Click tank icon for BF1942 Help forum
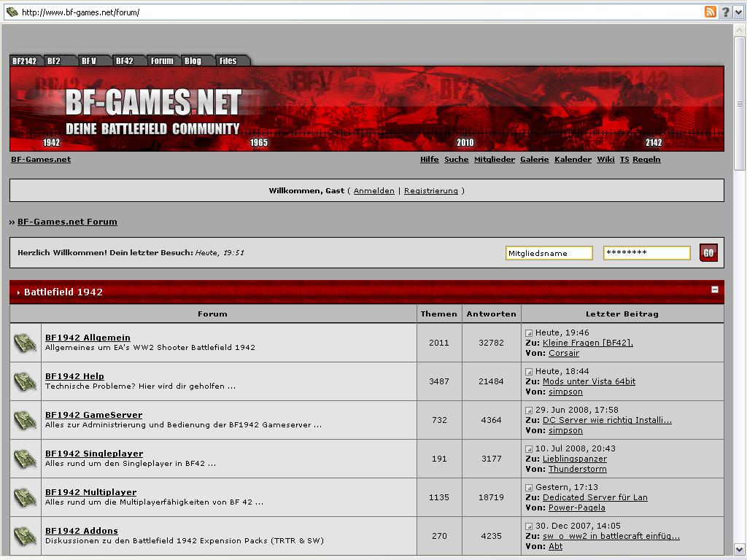This screenshot has width=747, height=560. [x=25, y=381]
